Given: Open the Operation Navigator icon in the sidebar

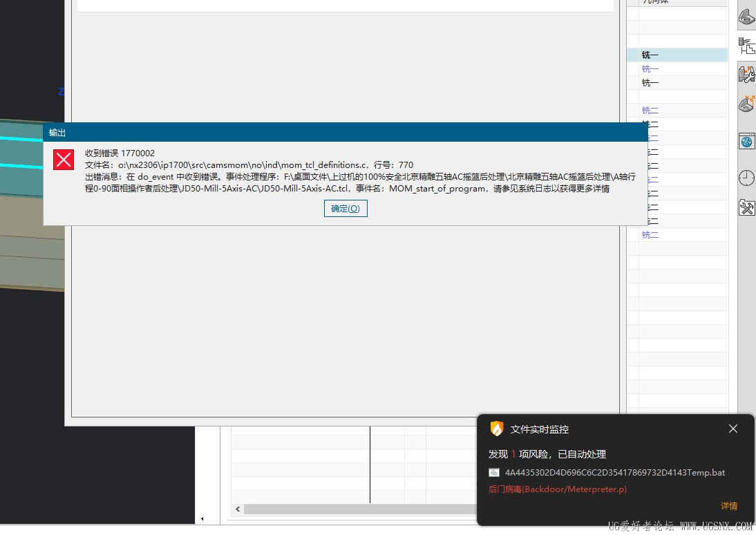Looking at the screenshot, I should 746,46.
